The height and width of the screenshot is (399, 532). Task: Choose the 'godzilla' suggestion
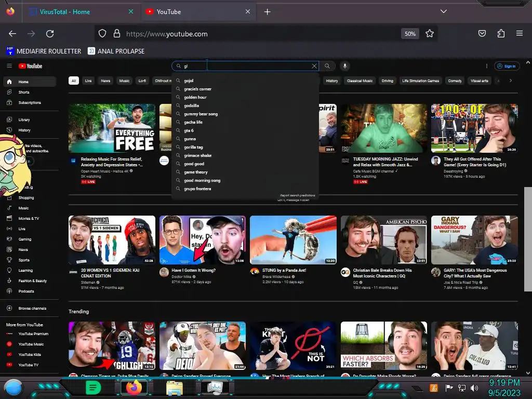click(245, 105)
